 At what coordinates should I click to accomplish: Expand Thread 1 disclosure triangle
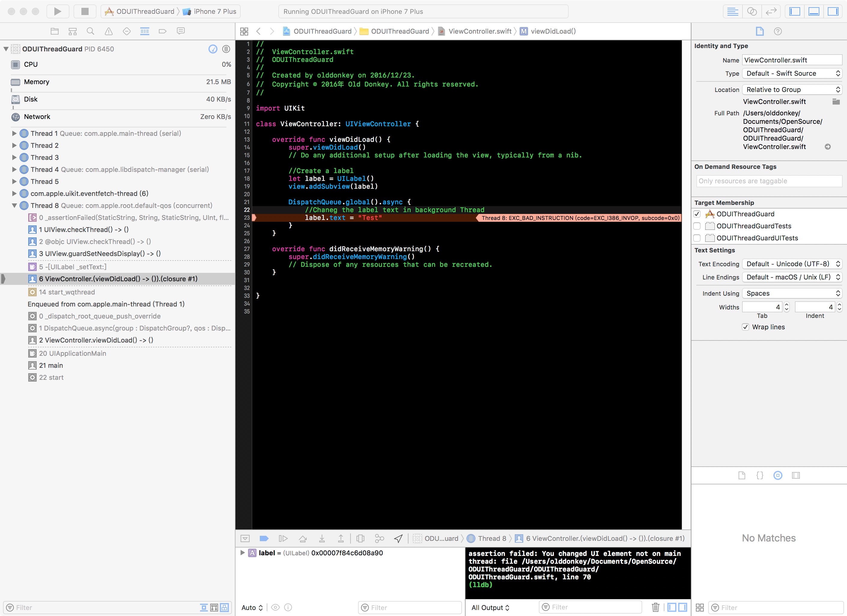(14, 133)
